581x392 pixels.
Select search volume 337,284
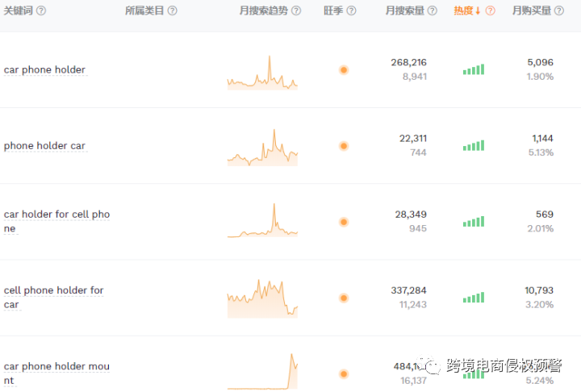coord(408,290)
